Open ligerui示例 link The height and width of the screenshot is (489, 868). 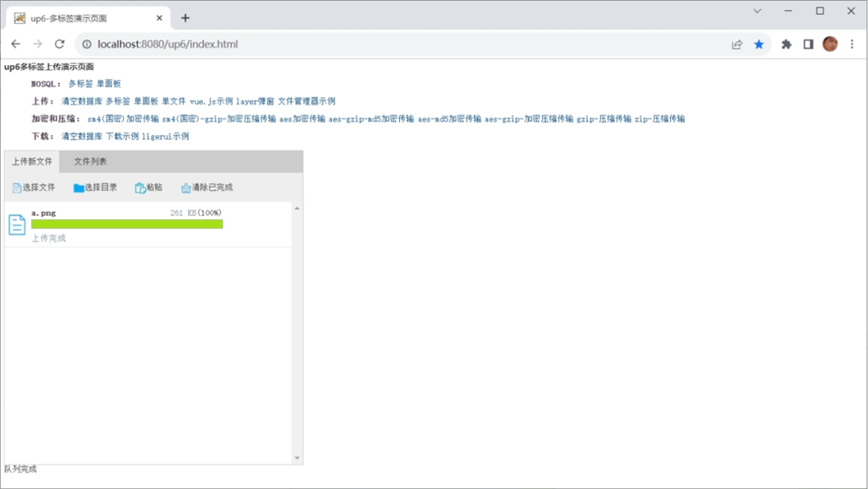pyautogui.click(x=165, y=136)
